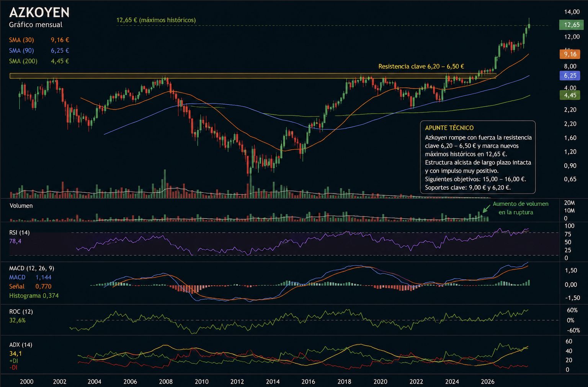Click the 1,60 price axis label
The width and height of the screenshot is (588, 387).
tap(570, 138)
